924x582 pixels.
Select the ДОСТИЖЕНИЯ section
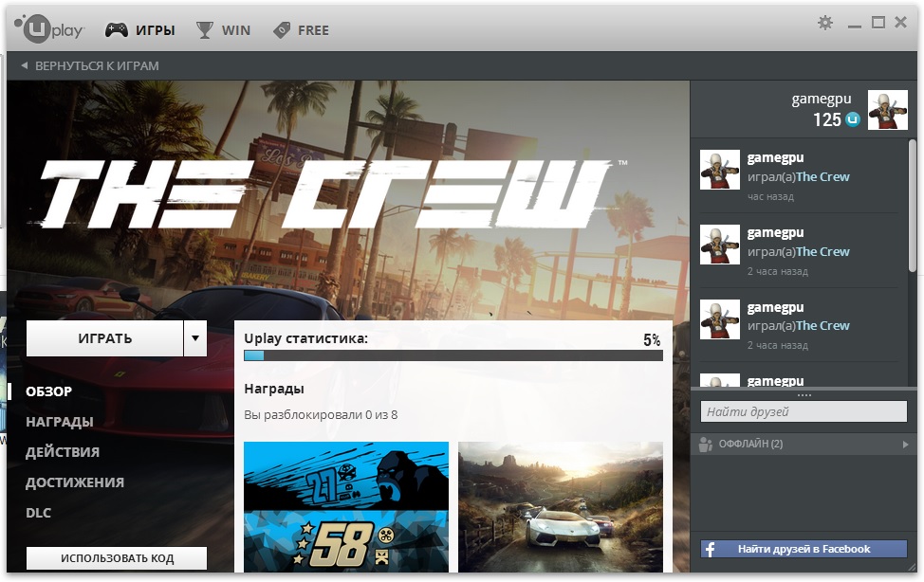(x=75, y=482)
